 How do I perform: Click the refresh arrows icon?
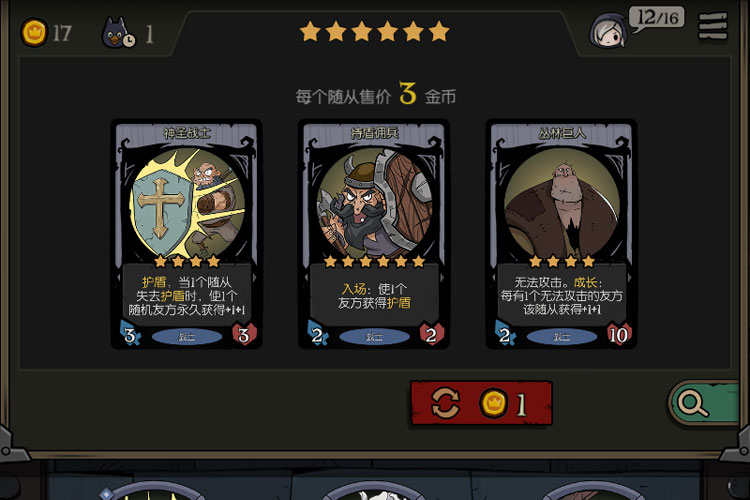(445, 403)
